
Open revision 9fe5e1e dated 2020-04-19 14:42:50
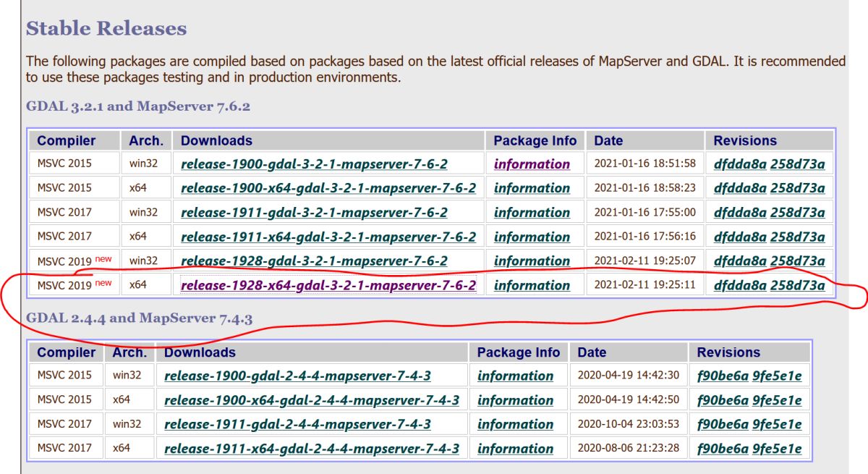(x=777, y=400)
